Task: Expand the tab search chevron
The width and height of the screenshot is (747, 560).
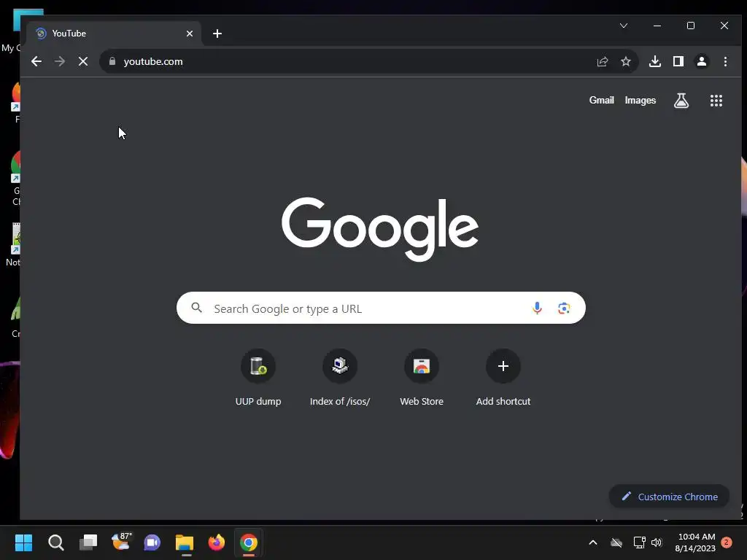Action: point(624,26)
